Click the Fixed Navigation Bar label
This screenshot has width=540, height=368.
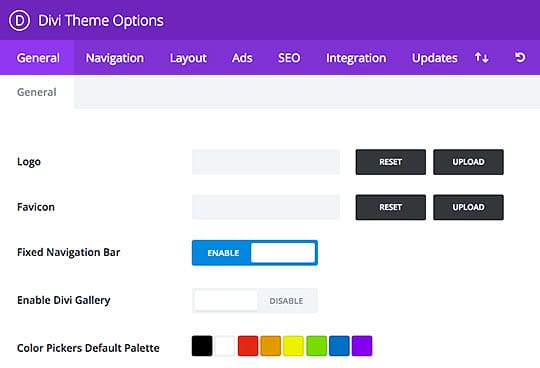point(69,252)
